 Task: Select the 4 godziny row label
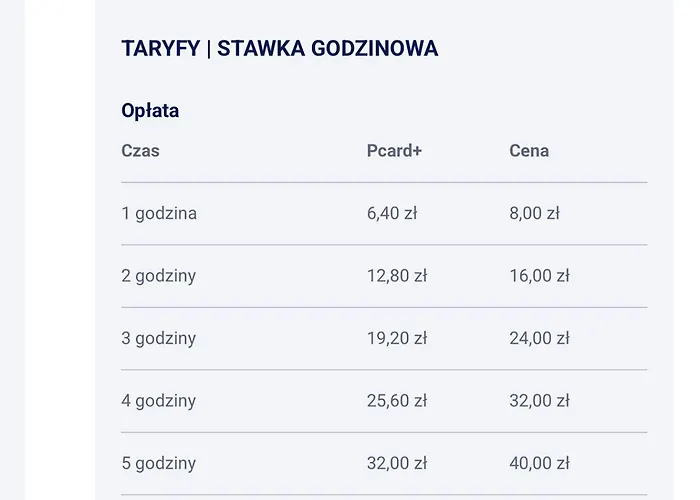pyautogui.click(x=159, y=401)
